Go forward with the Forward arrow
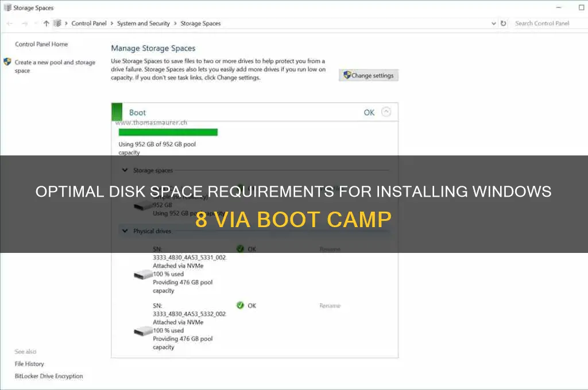Viewport: 588px width, 390px height. click(25, 24)
